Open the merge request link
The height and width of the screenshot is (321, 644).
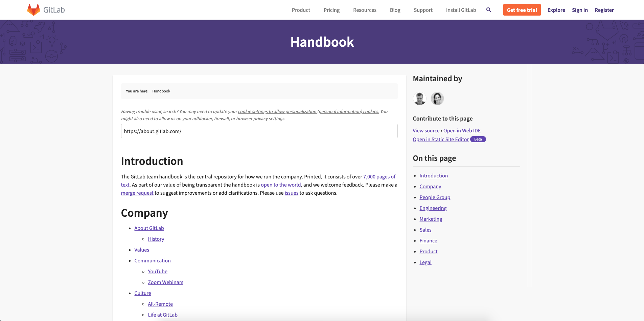pyautogui.click(x=137, y=193)
